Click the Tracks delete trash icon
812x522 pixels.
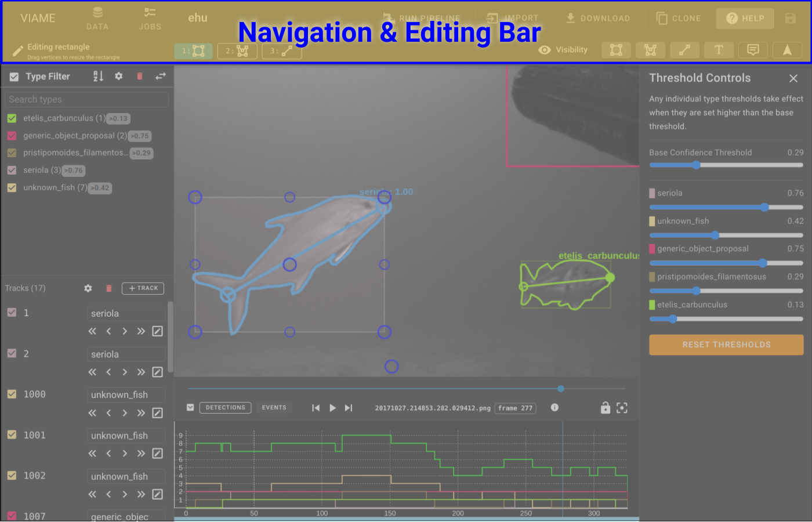[x=108, y=288]
